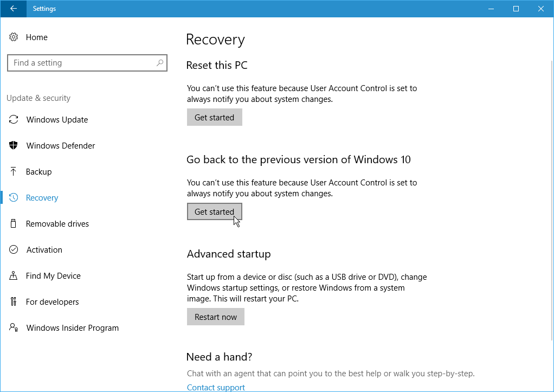The height and width of the screenshot is (392, 554).
Task: Open Windows Update settings page
Action: coord(57,120)
